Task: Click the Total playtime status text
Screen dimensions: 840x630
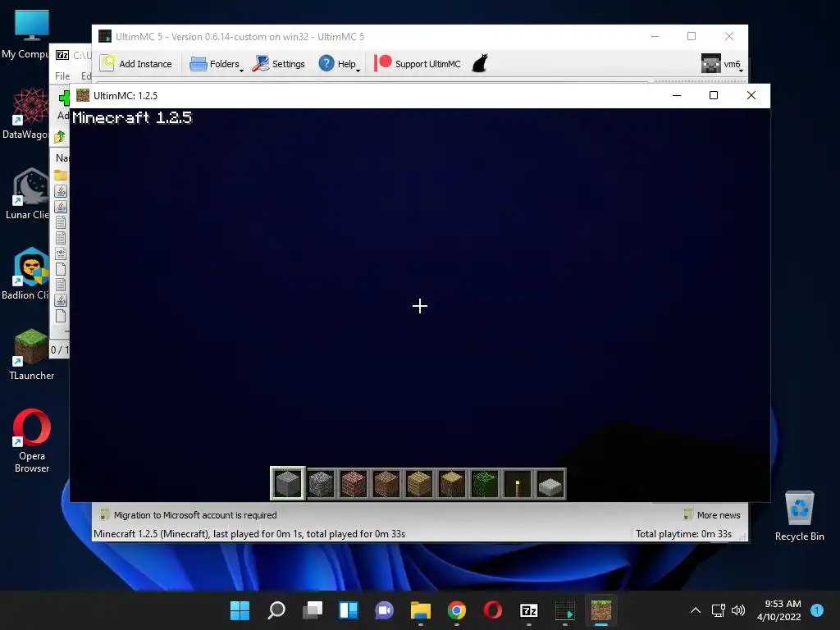Action: point(683,534)
